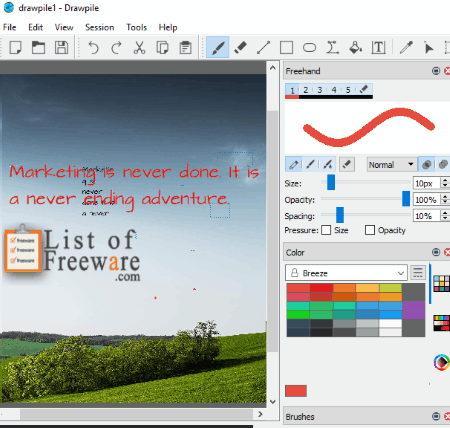450x428 pixels.
Task: Choose watercolor brush mode
Action: click(x=328, y=164)
